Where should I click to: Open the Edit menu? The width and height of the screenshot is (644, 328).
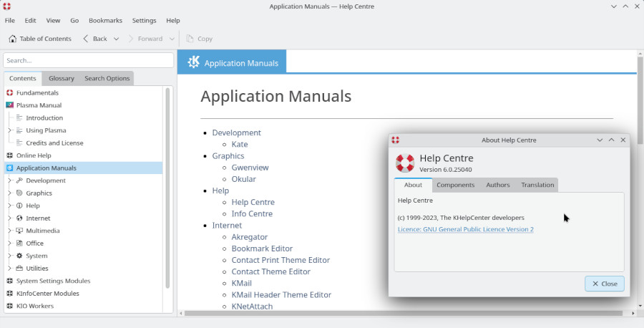(30, 21)
